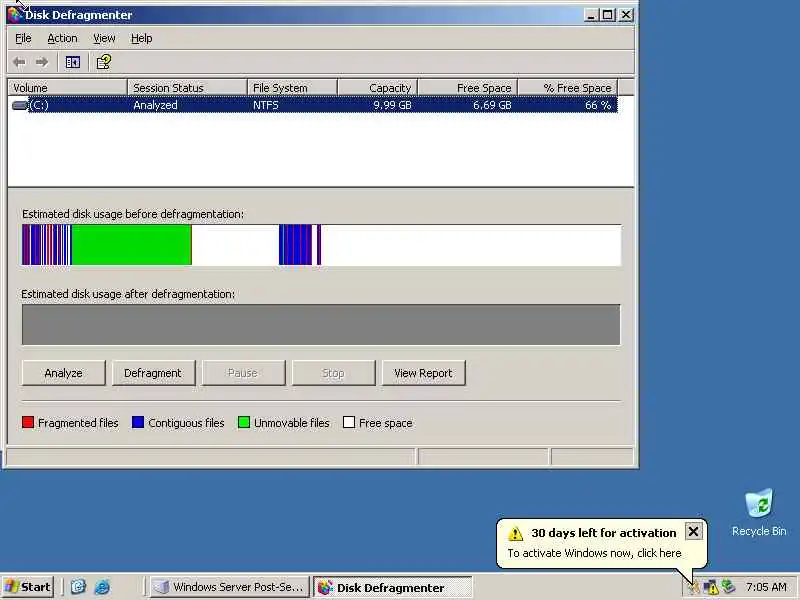Click the Defragment button
Screen dimensions: 800x600
tap(153, 373)
